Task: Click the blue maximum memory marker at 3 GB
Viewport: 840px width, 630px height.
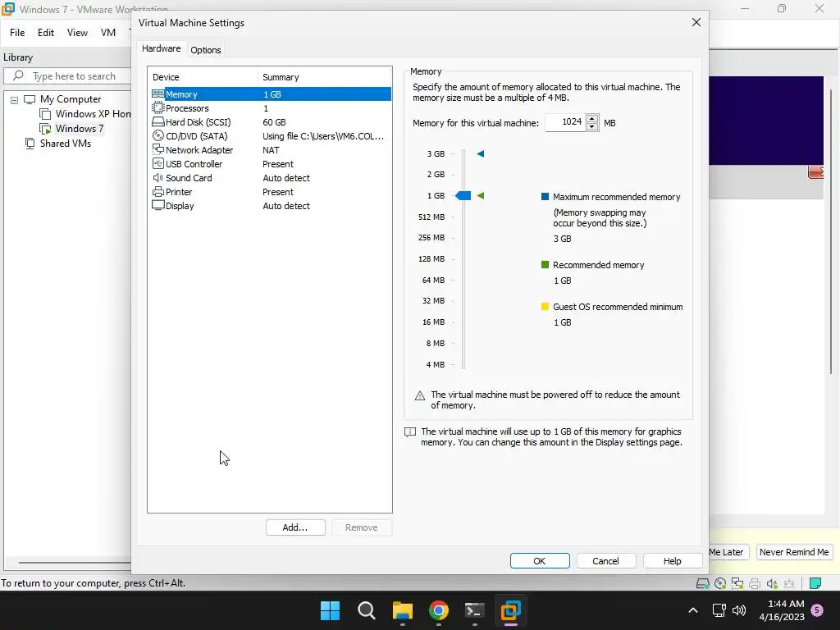Action: click(481, 153)
